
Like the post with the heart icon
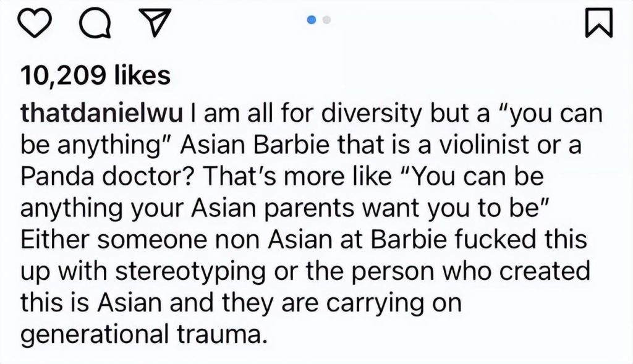[36, 23]
